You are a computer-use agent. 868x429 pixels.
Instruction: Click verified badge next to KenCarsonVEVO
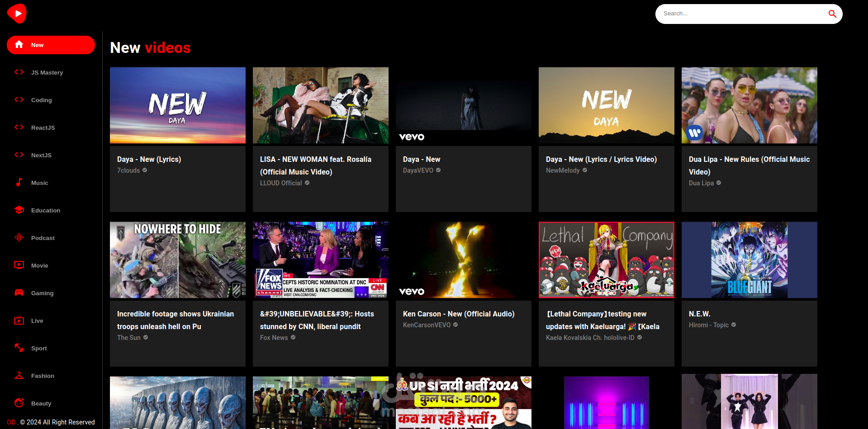455,325
